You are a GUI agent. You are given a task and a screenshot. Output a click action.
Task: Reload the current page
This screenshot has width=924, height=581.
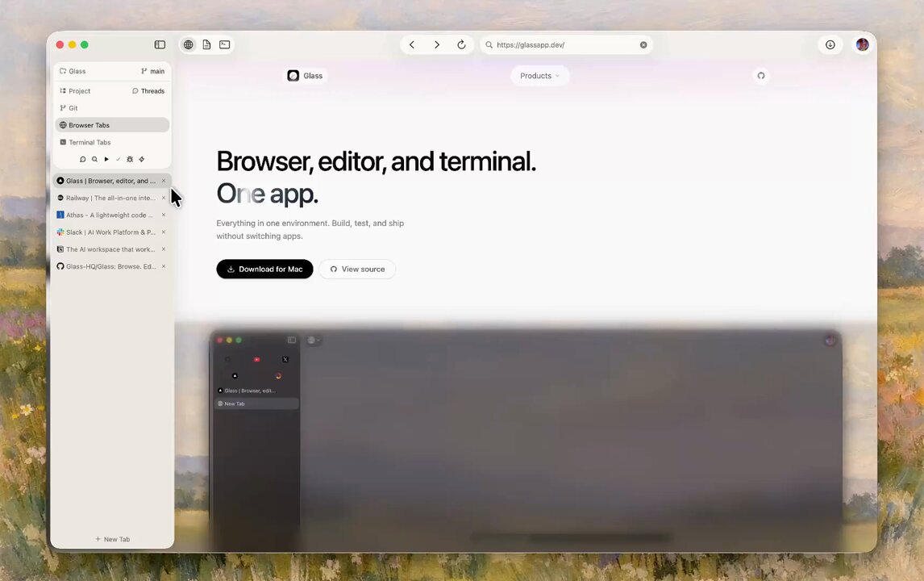[461, 45]
